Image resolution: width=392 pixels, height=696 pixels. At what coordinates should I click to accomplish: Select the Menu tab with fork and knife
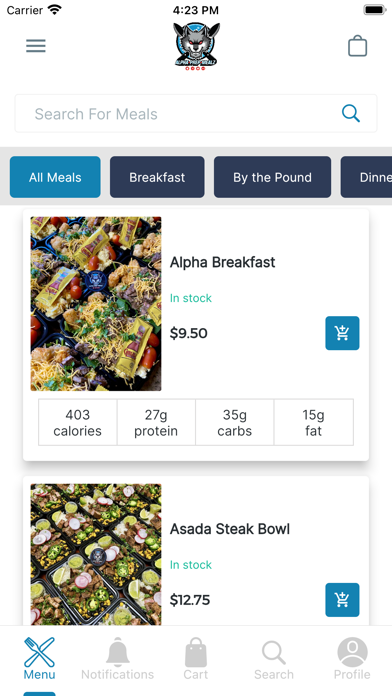coord(40,659)
